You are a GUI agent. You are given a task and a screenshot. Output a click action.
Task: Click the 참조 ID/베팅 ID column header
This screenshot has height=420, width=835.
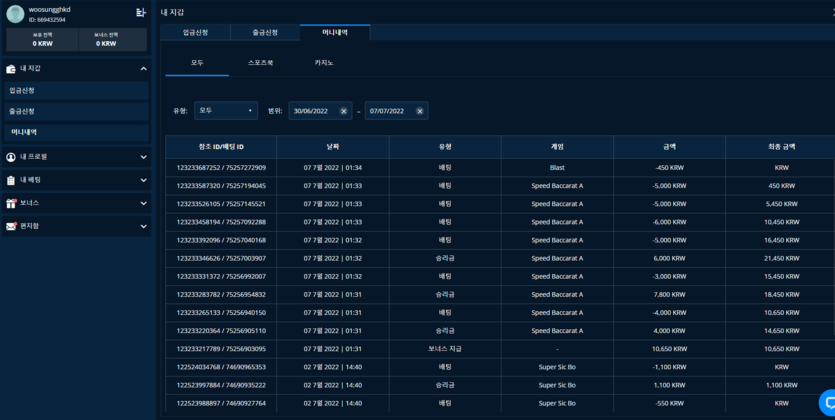click(221, 147)
